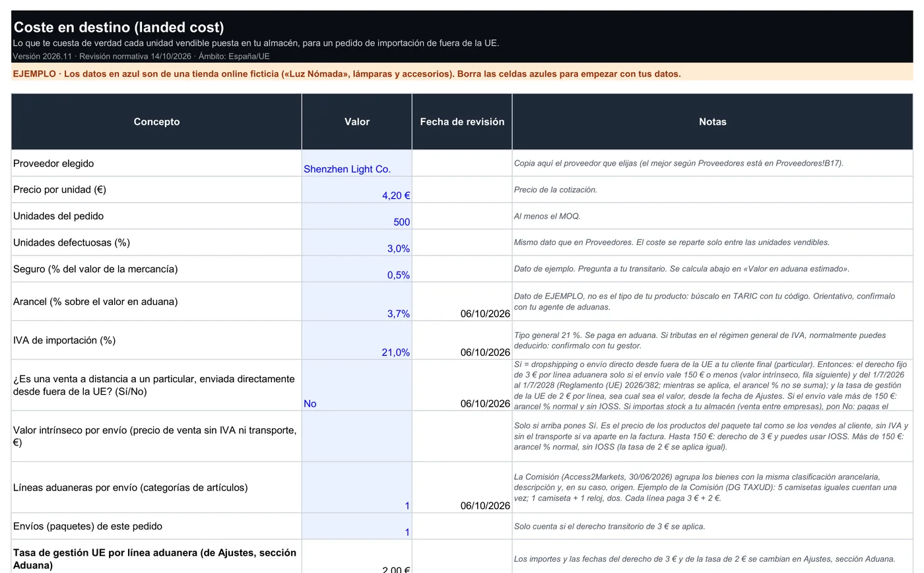The width and height of the screenshot is (924, 573).
Task: Click the 'Valor' column header
Action: point(357,121)
